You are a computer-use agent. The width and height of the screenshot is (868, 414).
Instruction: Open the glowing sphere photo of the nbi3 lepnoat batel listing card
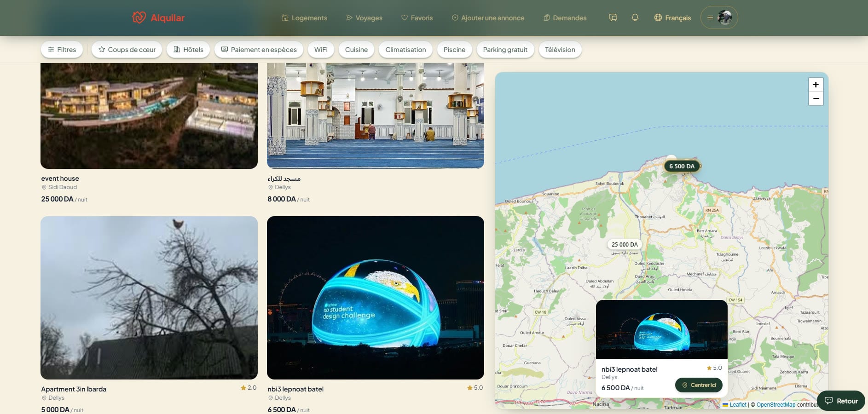[376, 298]
